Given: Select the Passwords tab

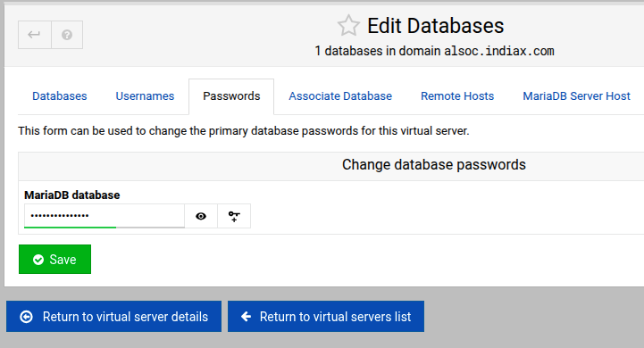Looking at the screenshot, I should click(x=231, y=96).
